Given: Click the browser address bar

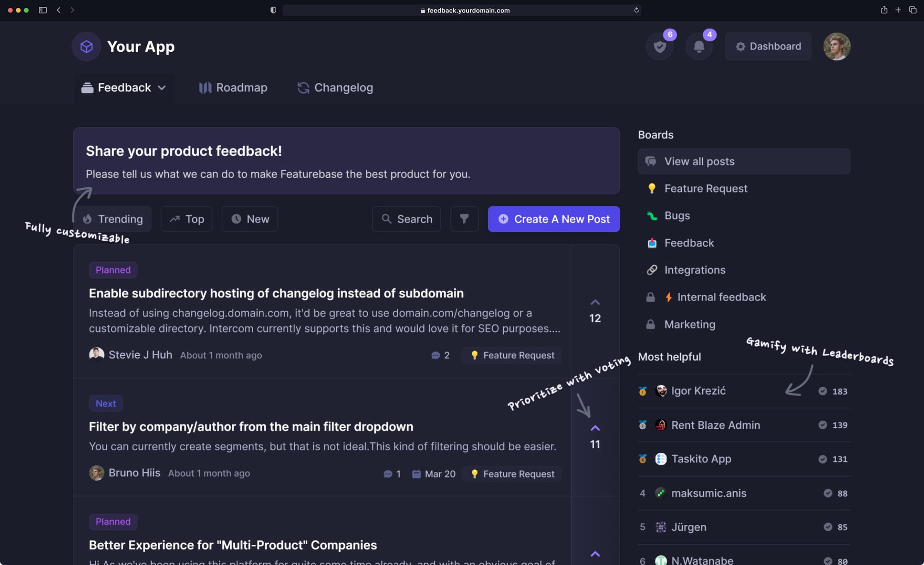Looking at the screenshot, I should point(462,10).
